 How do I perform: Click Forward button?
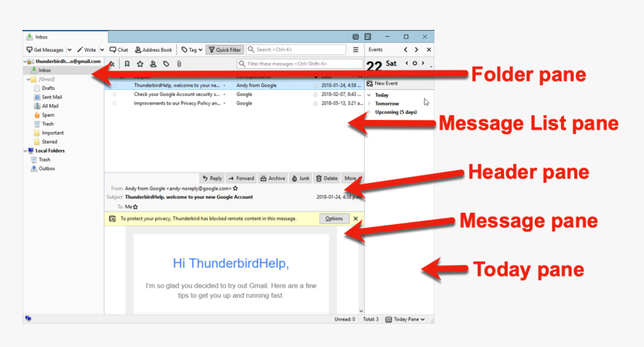pyautogui.click(x=241, y=178)
